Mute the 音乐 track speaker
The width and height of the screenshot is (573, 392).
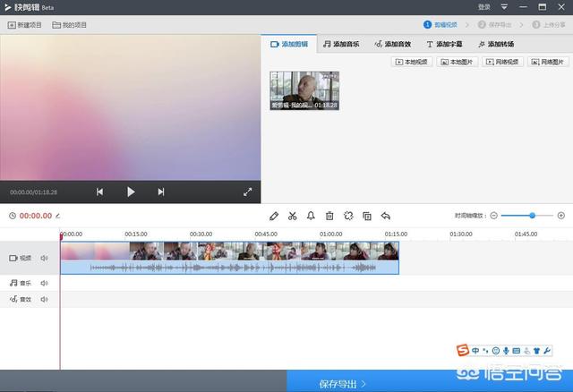tap(44, 283)
